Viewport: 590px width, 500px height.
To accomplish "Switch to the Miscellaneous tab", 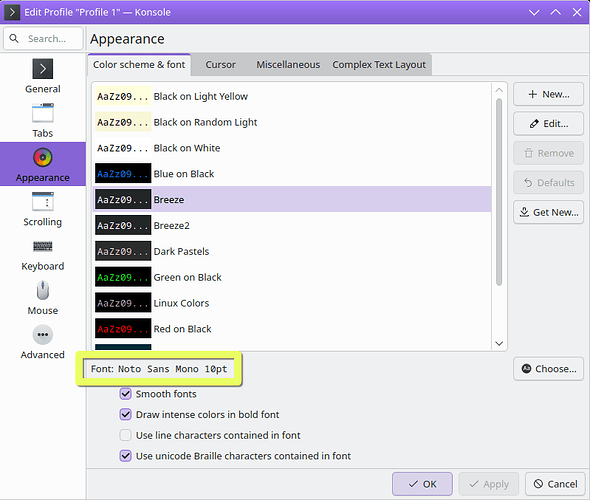I will point(288,65).
